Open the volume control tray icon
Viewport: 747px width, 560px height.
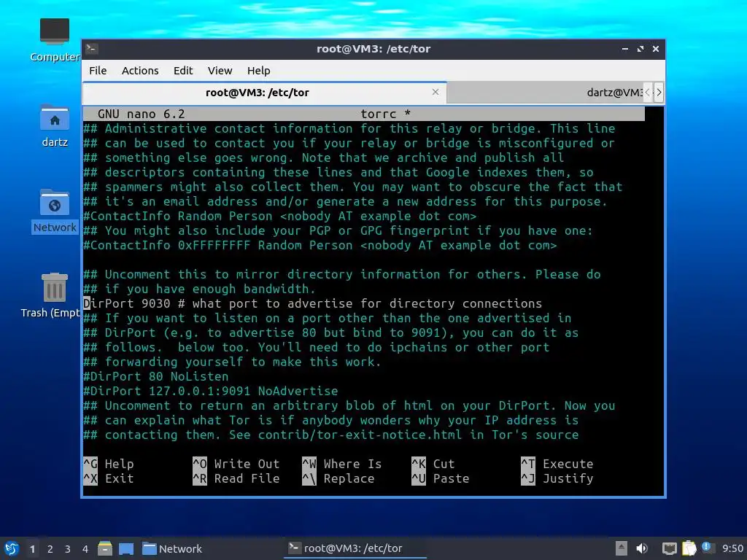click(642, 548)
